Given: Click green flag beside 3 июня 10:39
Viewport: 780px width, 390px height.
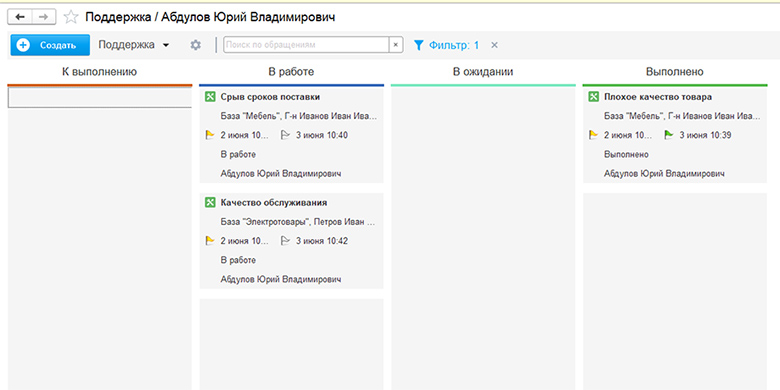Looking at the screenshot, I should pos(669,135).
